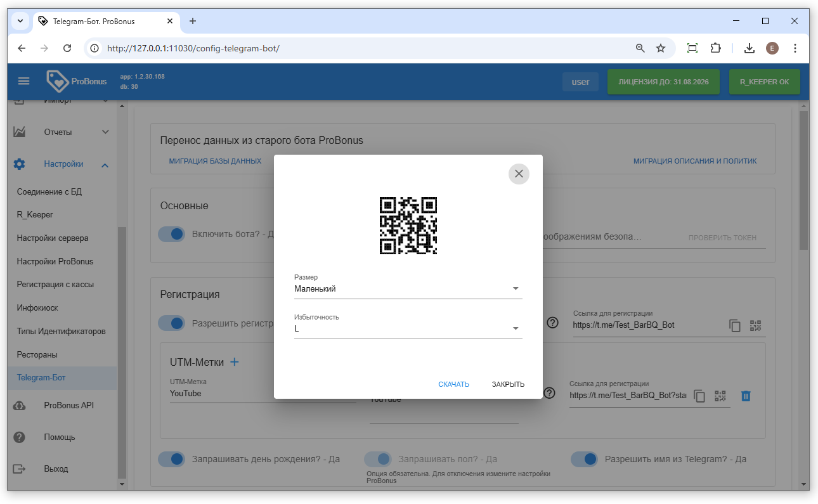Screen dimensions: 818x504
Task: Copy the Test_BarBQ_Bot registration link
Action: point(735,326)
